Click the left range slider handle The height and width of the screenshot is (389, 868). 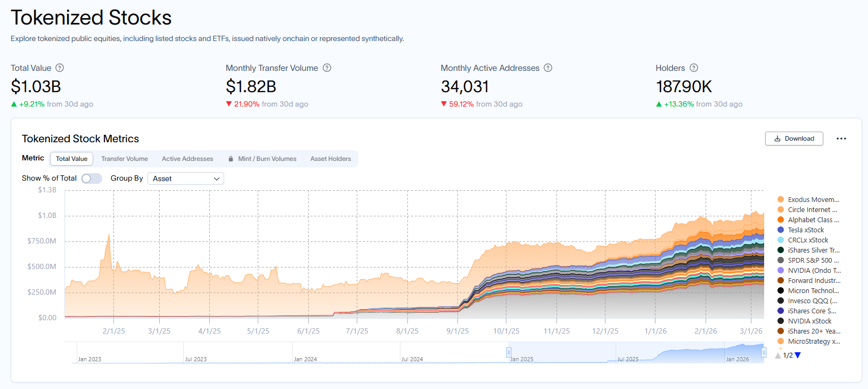tap(509, 352)
